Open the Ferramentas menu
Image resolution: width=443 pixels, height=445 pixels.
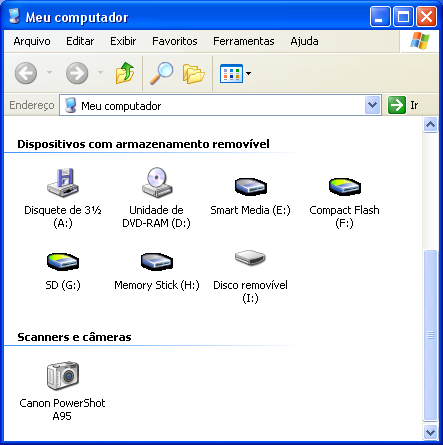click(244, 41)
